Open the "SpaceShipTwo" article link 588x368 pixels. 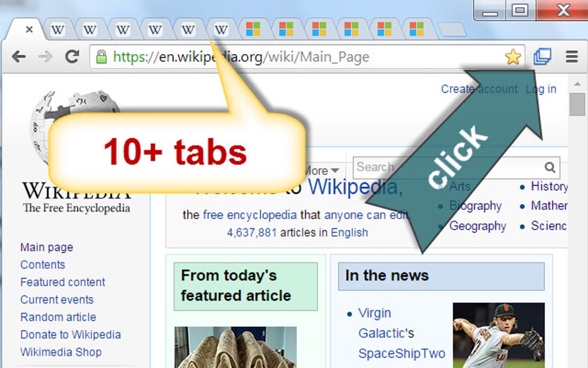[x=402, y=353]
